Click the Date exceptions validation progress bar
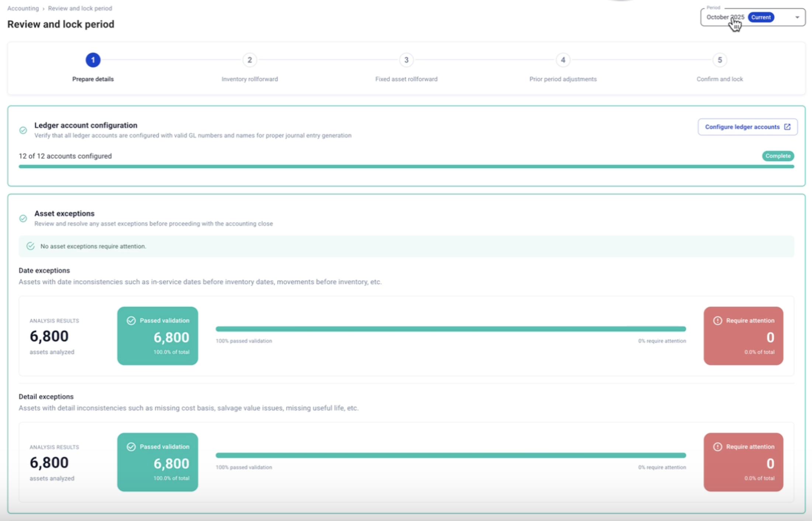The image size is (812, 521). coord(451,328)
